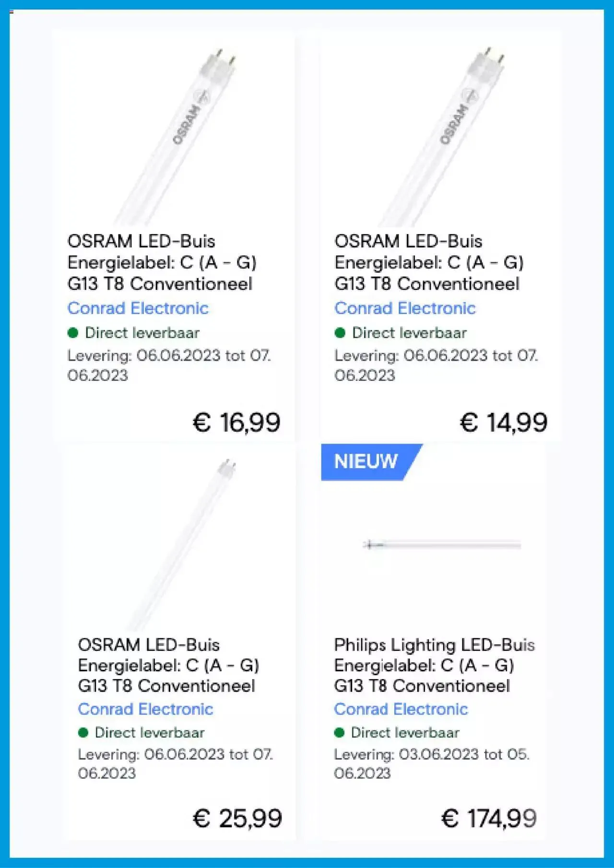Screen dimensions: 614x868
Task: Open the OSRAM LED-Buis title priced €16,99
Action: pyautogui.click(x=162, y=262)
